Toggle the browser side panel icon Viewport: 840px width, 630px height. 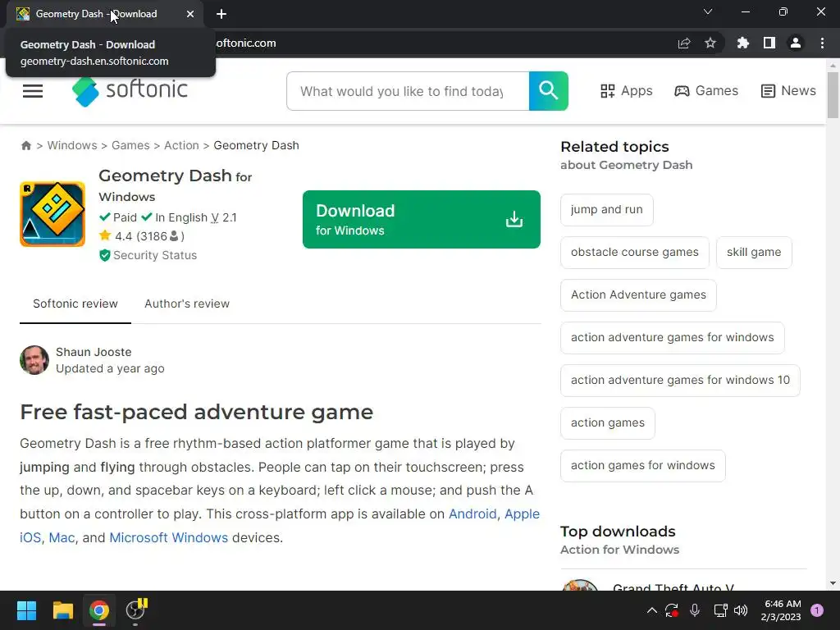click(x=769, y=43)
